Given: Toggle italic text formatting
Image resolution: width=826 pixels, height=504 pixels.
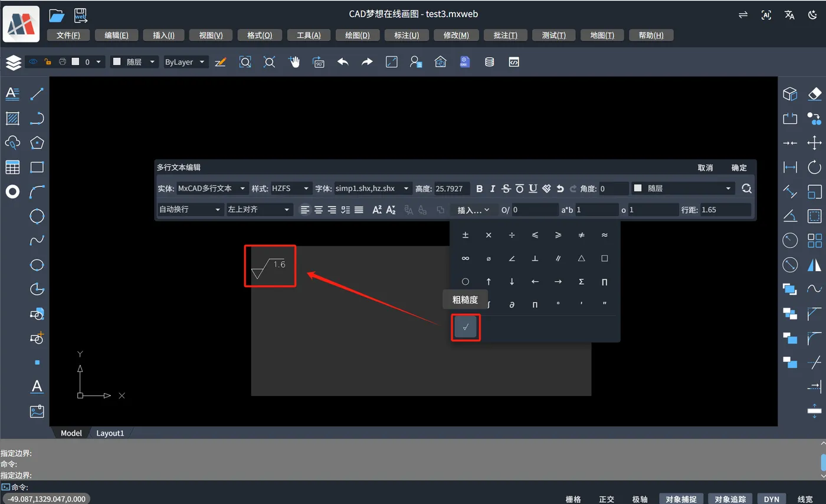Looking at the screenshot, I should pos(493,189).
